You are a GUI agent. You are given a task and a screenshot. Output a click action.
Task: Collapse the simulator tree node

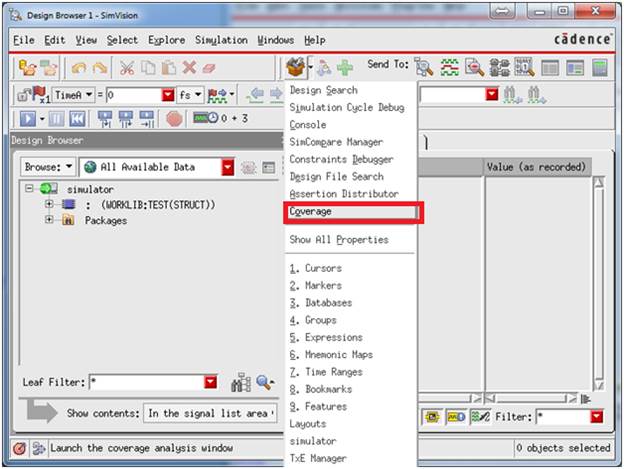click(x=29, y=188)
